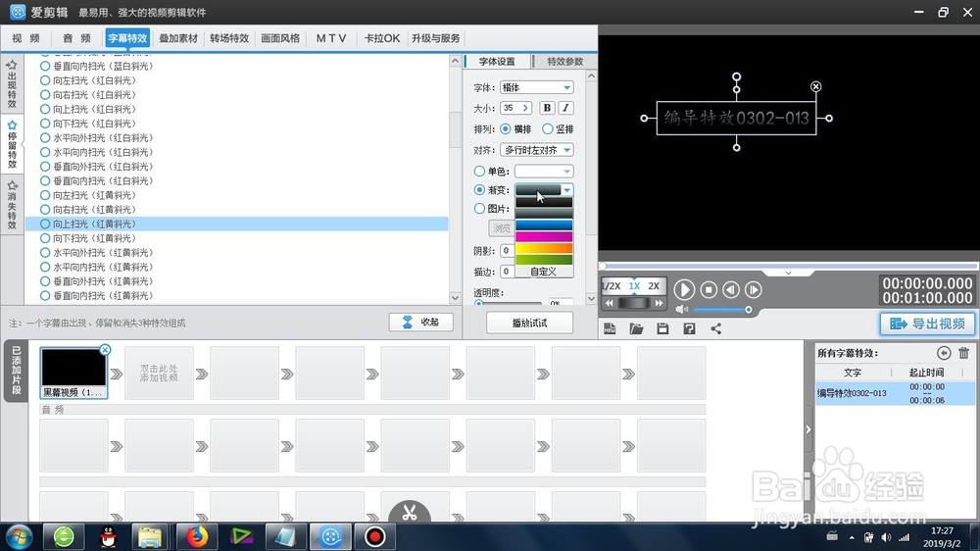This screenshot has height=551, width=980.
Task: Click the back arrow icon in 所有字幕特效
Action: [944, 353]
